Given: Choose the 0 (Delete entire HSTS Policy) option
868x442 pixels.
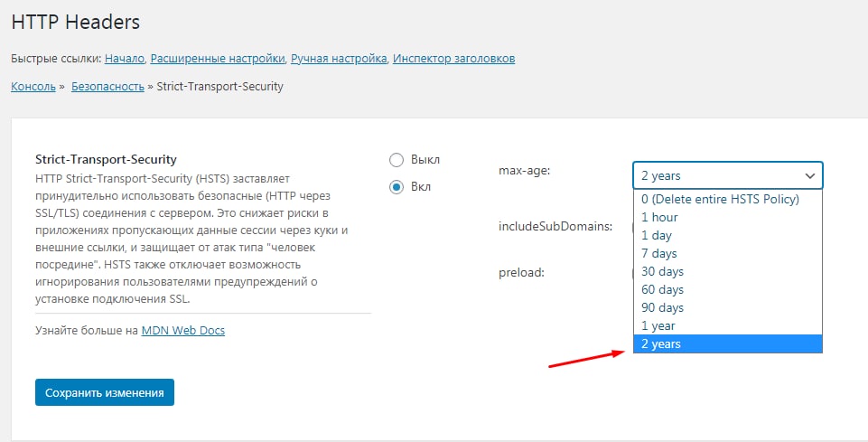Looking at the screenshot, I should pos(720,199).
